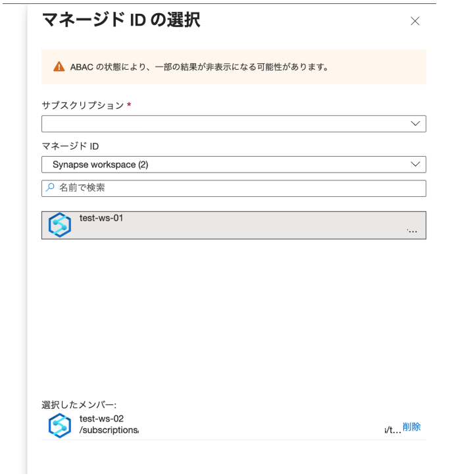The width and height of the screenshot is (450, 476).
Task: Click the マネージド ID field label
Action: [70, 145]
